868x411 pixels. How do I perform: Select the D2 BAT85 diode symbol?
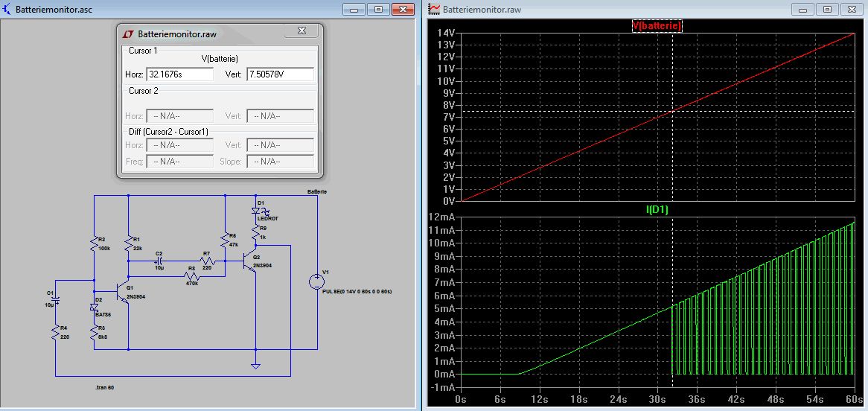95,307
